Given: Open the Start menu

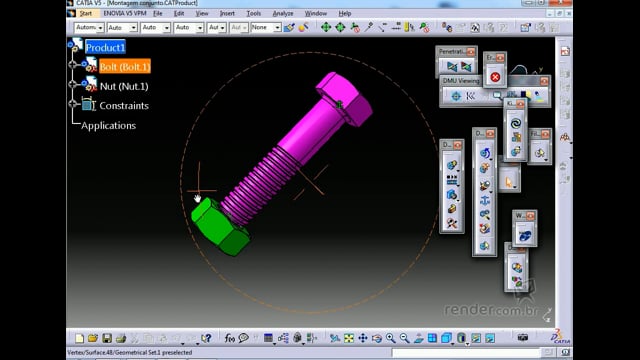Looking at the screenshot, I should tap(86, 13).
